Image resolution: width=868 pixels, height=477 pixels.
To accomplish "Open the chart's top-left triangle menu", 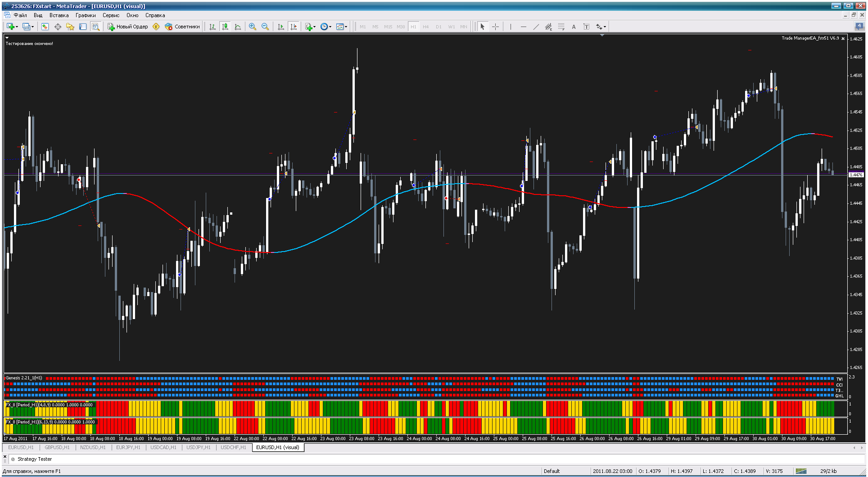I will coord(7,38).
